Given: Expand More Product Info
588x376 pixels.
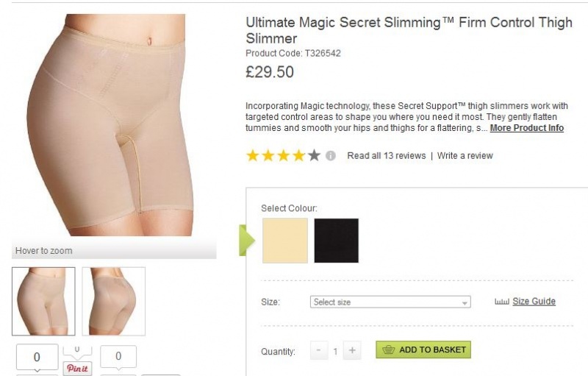Looking at the screenshot, I should click(526, 128).
